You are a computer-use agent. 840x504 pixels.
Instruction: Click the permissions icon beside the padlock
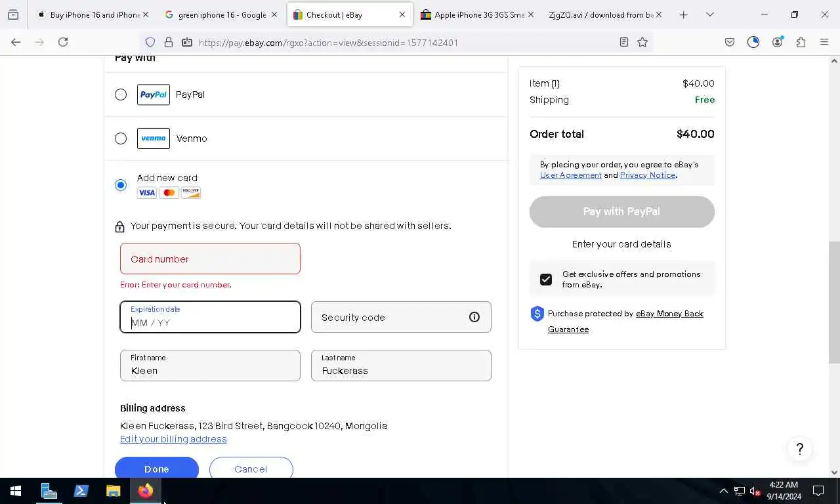[187, 42]
